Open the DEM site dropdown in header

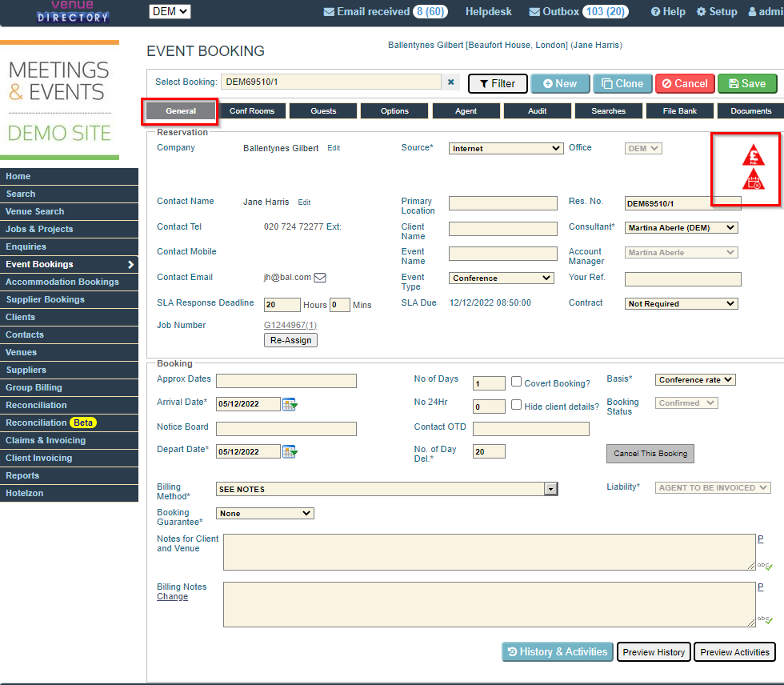[170, 11]
